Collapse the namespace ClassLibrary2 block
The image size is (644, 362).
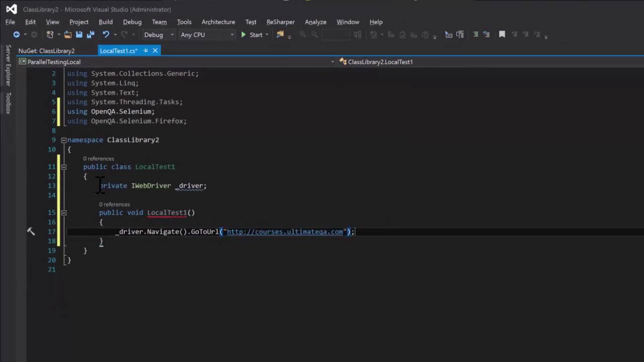pyautogui.click(x=63, y=140)
